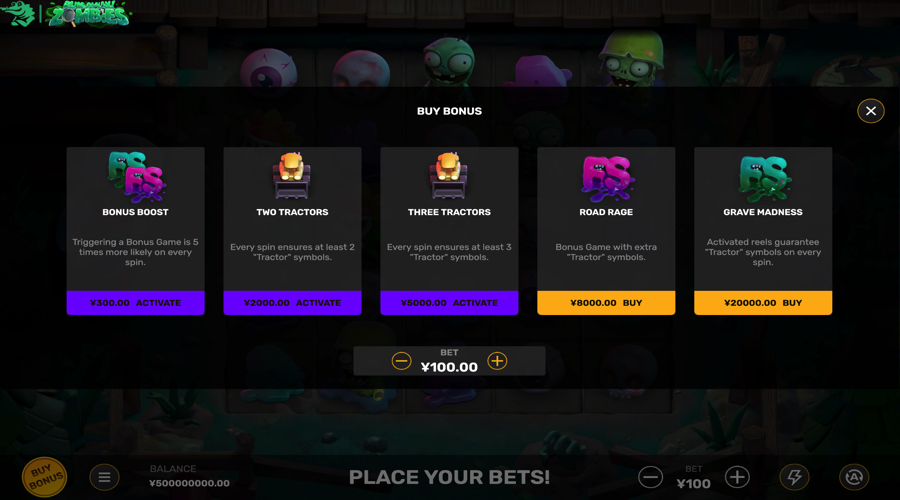Buy Grave Madness bonus for ¥20000.00
This screenshot has width=900, height=500.
(763, 303)
